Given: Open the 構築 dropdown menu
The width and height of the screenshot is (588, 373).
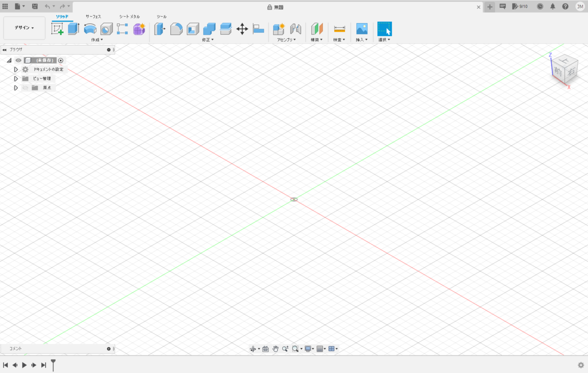Looking at the screenshot, I should 316,40.
